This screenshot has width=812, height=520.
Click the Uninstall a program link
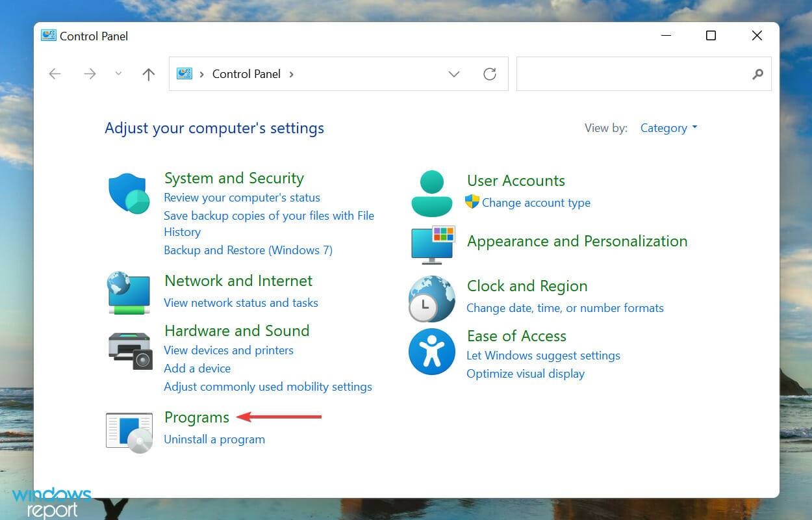(x=214, y=439)
